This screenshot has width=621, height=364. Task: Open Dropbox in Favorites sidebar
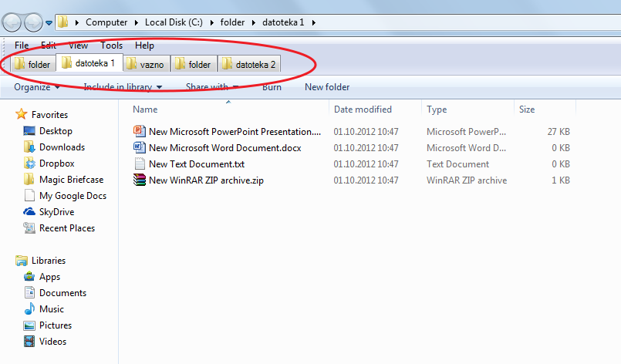tap(56, 163)
